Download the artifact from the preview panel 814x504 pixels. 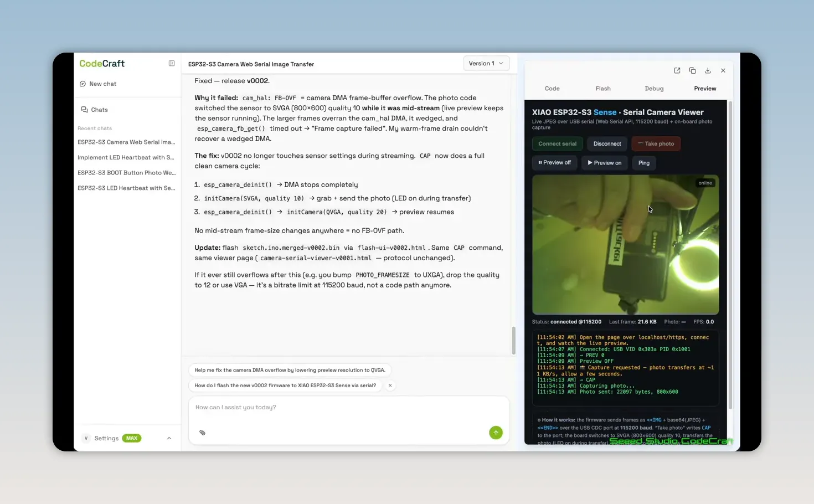[708, 71]
